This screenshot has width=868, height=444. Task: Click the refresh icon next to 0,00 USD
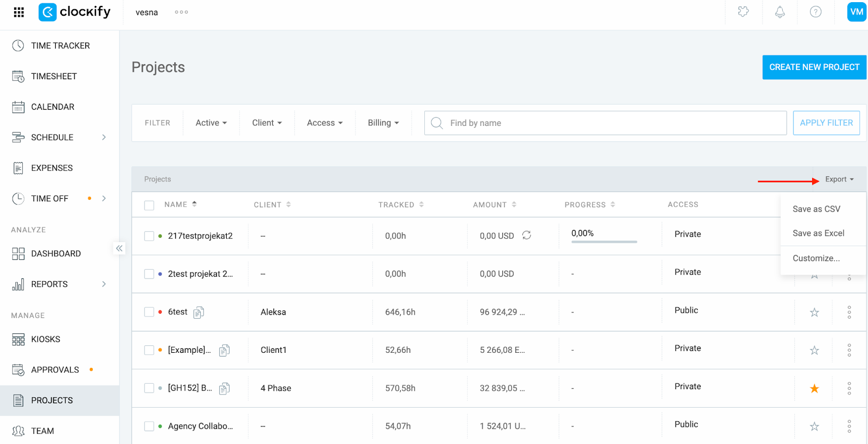526,235
